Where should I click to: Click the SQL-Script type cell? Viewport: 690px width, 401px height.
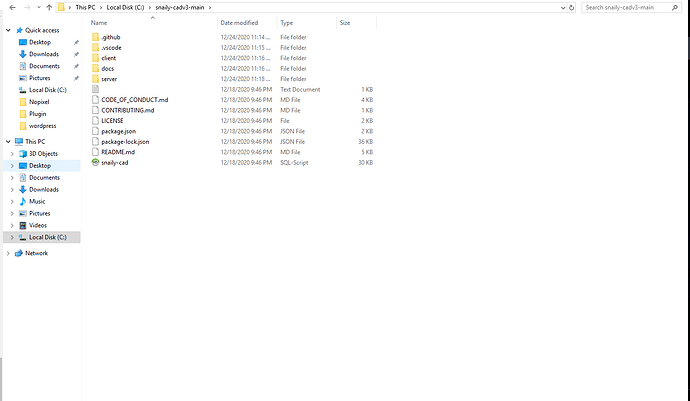[x=294, y=162]
